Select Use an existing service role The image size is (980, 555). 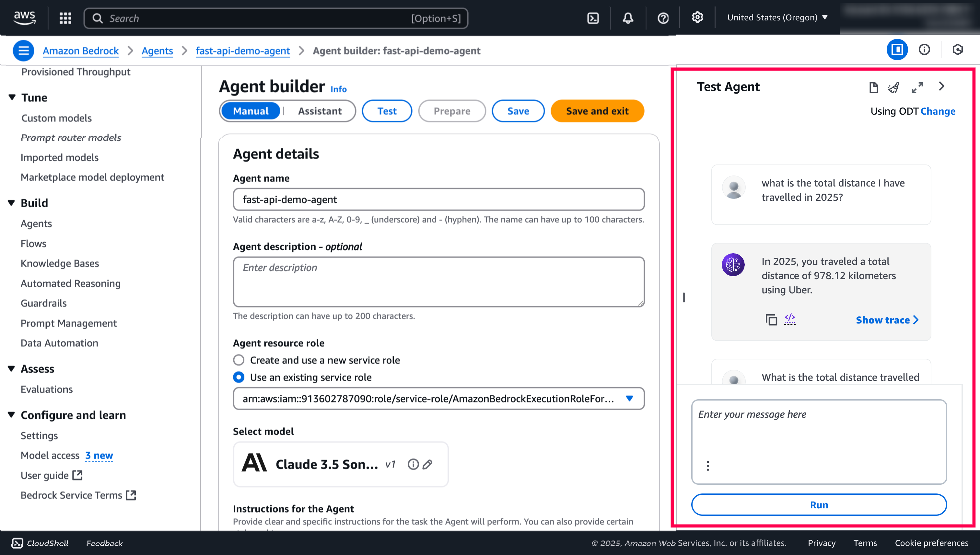pyautogui.click(x=239, y=377)
